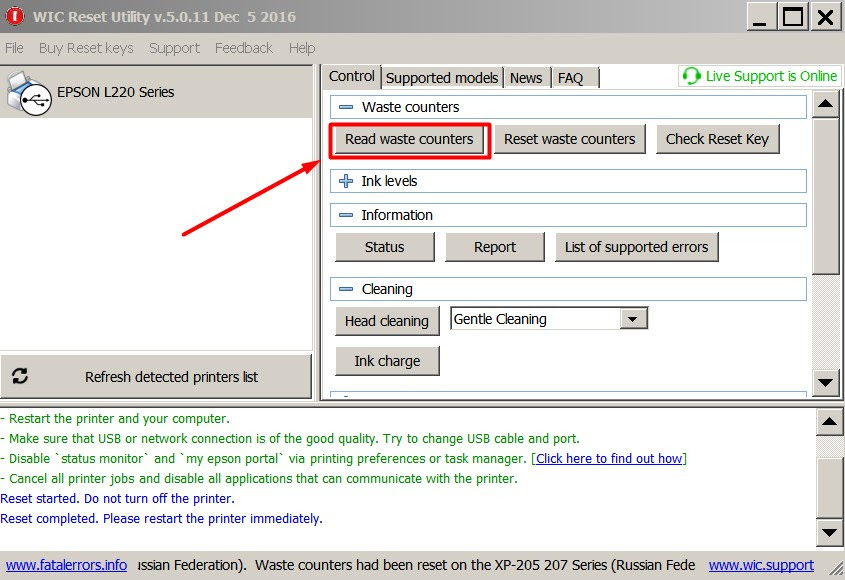845x580 pixels.
Task: Minimize the WIC Reset Utility window
Action: click(x=760, y=17)
